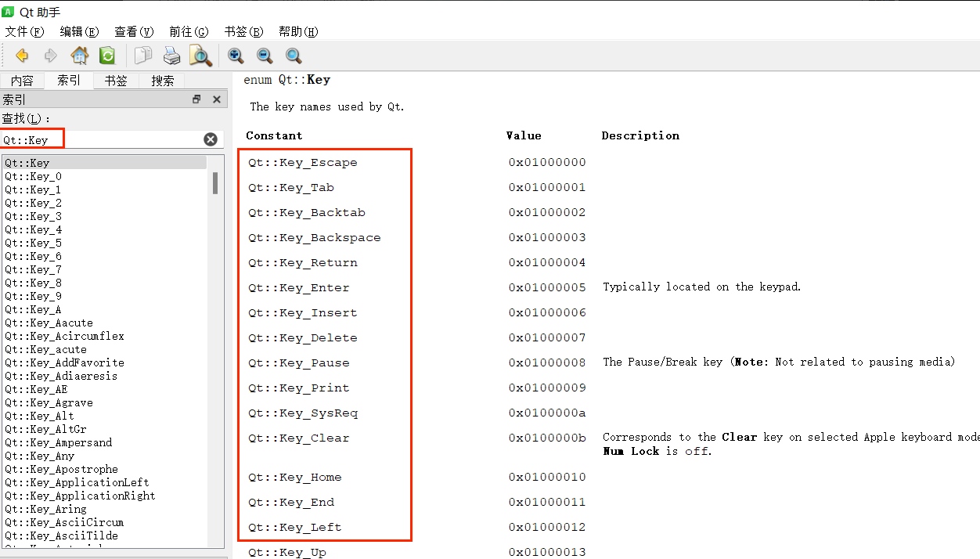This screenshot has height=559, width=980.
Task: Select Qt::Key_AddFavorite index entry
Action: (104, 362)
